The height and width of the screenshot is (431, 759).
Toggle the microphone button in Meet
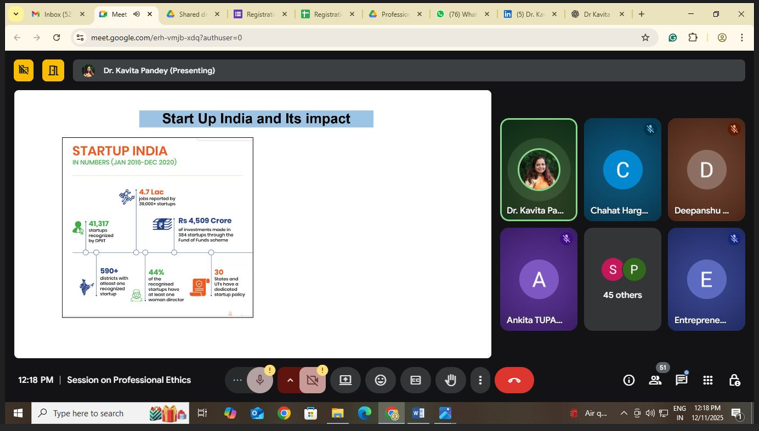(260, 381)
